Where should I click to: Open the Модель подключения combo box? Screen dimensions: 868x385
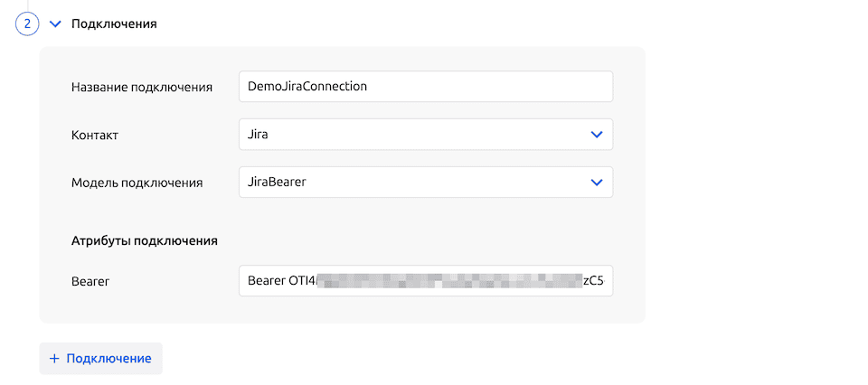pyautogui.click(x=425, y=183)
